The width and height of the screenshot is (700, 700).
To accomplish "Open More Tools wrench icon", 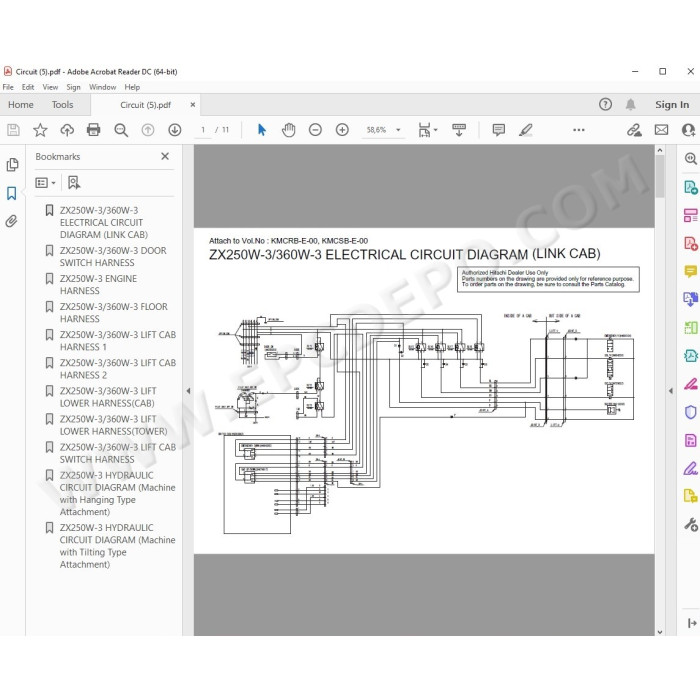I will (x=690, y=524).
